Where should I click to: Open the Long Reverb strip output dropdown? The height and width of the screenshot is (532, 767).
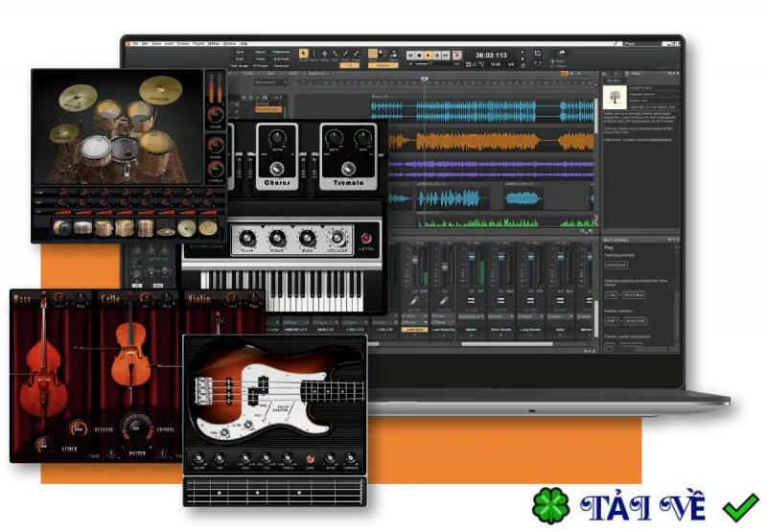click(530, 316)
